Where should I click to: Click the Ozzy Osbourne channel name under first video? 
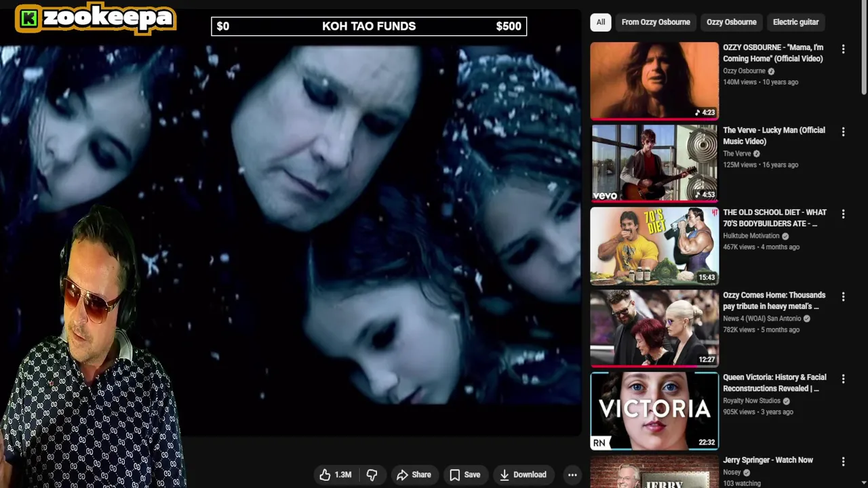click(x=744, y=71)
